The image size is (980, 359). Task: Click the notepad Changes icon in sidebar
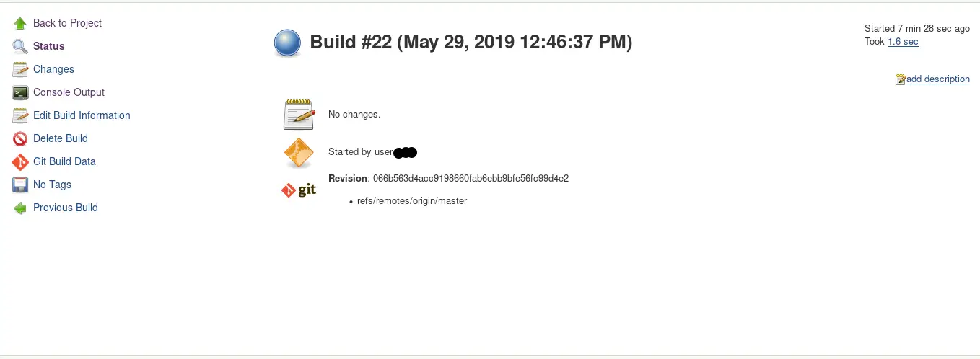coord(20,69)
